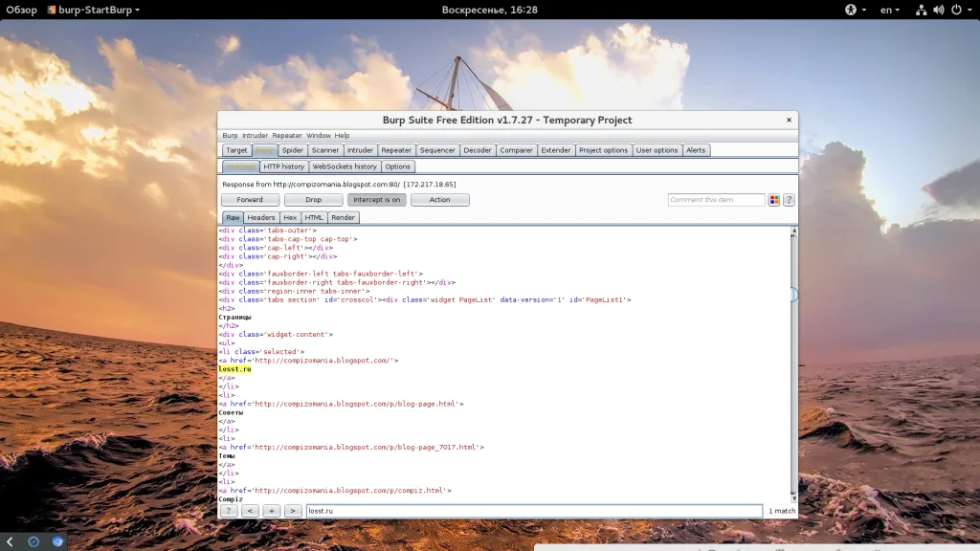Image resolution: width=980 pixels, height=551 pixels.
Task: Select the Headers view tab
Action: point(261,218)
